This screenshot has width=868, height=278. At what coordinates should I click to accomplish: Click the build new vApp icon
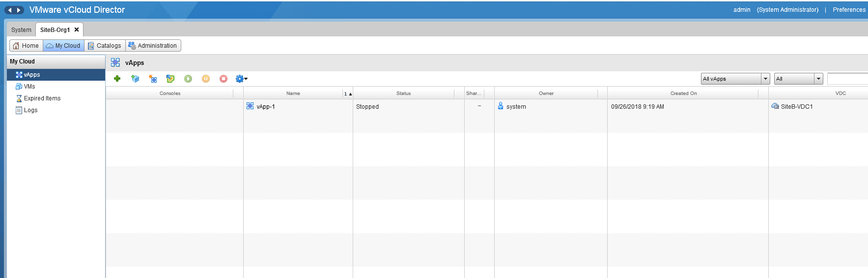153,79
